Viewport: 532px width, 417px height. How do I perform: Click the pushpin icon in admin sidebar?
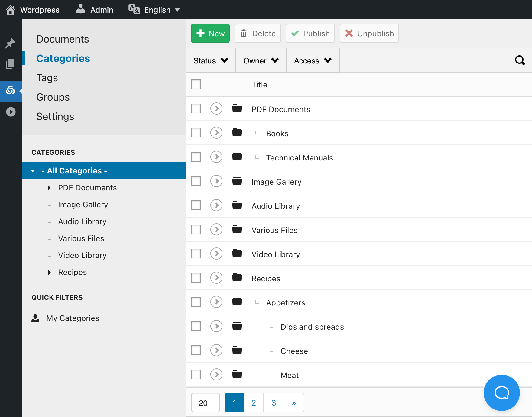pos(10,44)
